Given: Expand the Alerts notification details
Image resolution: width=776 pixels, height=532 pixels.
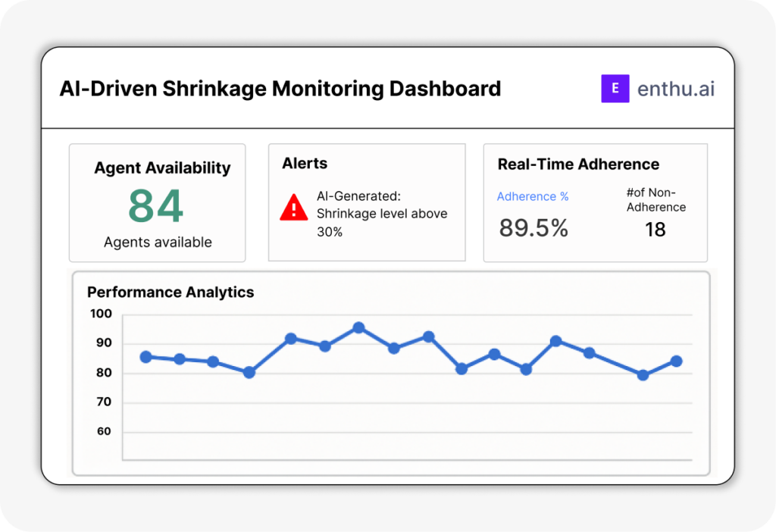Looking at the screenshot, I should point(367,214).
